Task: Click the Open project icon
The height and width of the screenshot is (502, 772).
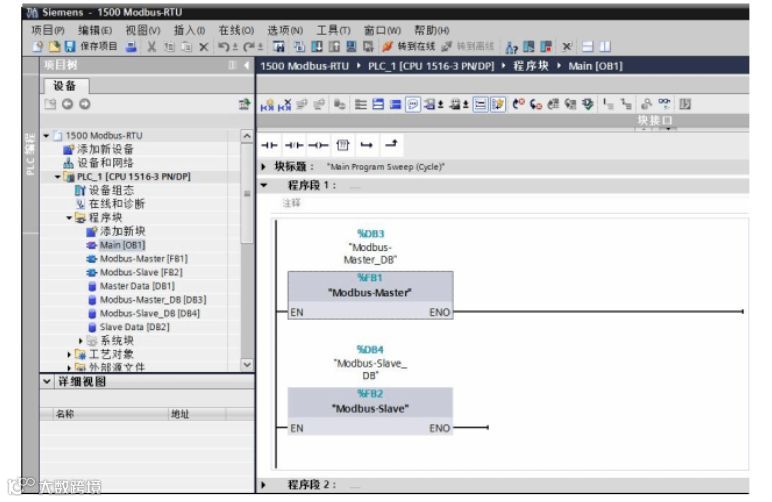Action: click(54, 46)
